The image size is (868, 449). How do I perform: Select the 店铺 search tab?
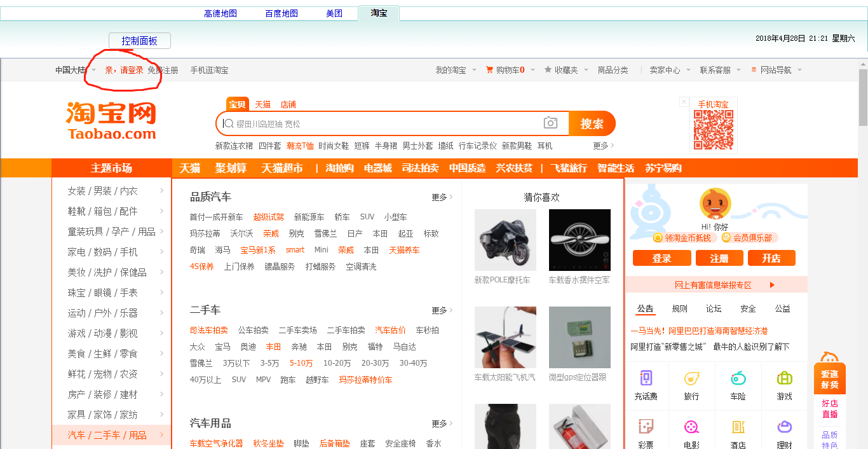pos(288,104)
